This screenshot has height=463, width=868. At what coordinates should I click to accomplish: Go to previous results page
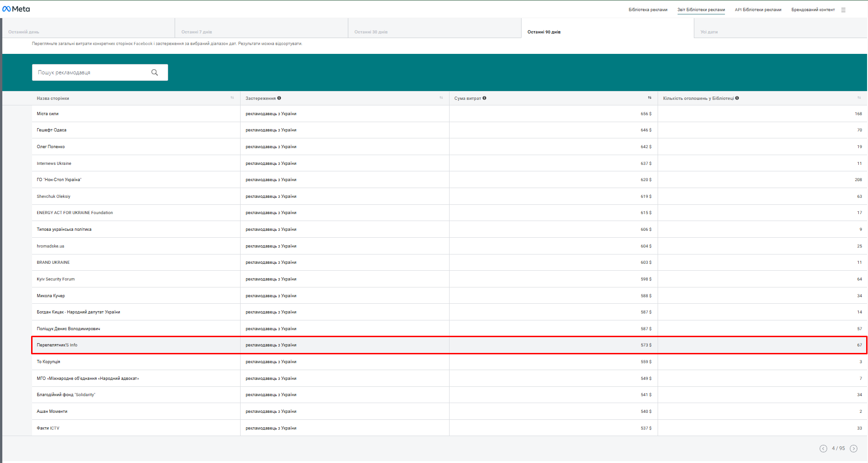pos(823,448)
